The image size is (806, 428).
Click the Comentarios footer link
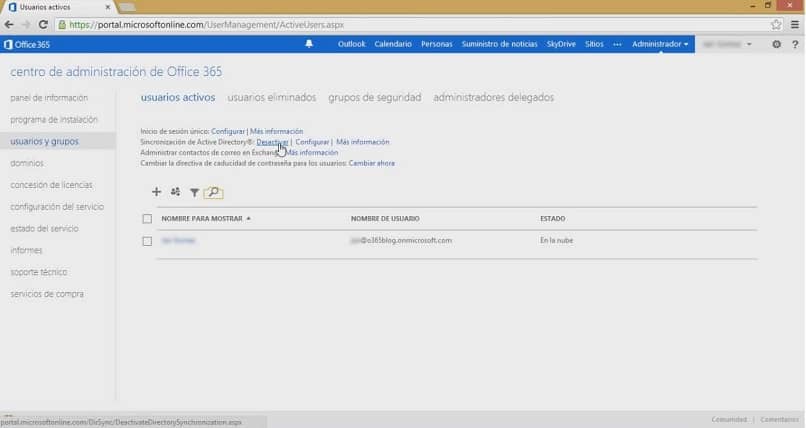click(x=779, y=419)
